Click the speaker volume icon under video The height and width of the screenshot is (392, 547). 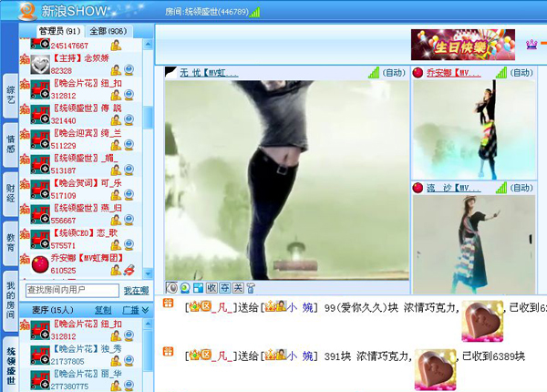point(171,288)
